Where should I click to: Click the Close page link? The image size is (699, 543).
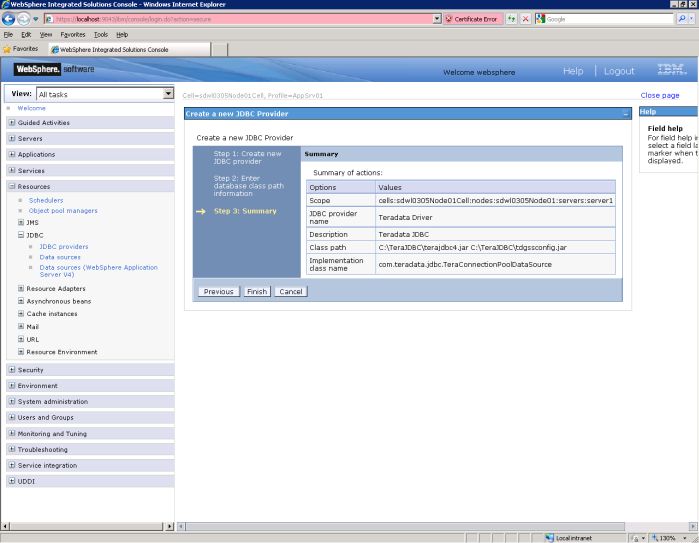(x=660, y=95)
